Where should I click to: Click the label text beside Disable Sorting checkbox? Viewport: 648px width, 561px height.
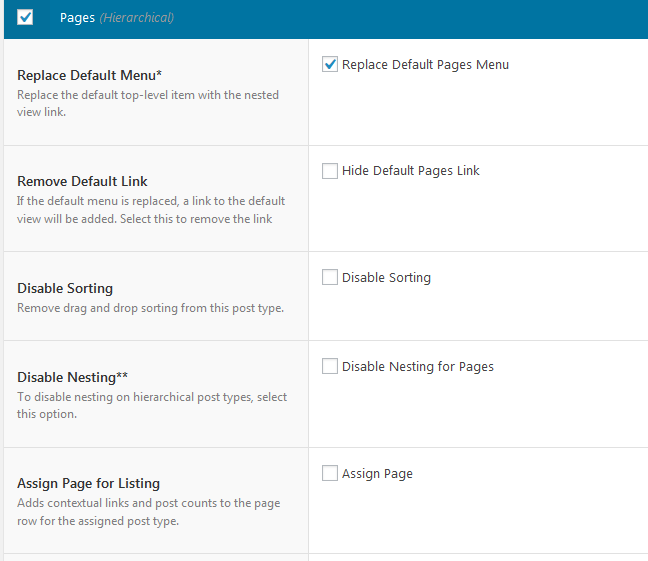point(386,277)
